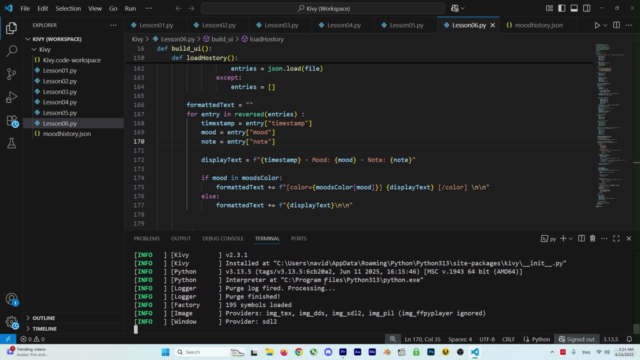Click Spaces: 4 indentation status
This screenshot has height=360, width=640.
tap(460, 339)
